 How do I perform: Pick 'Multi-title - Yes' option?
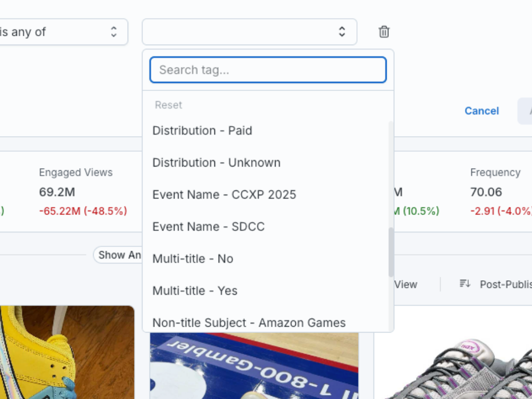pos(195,290)
